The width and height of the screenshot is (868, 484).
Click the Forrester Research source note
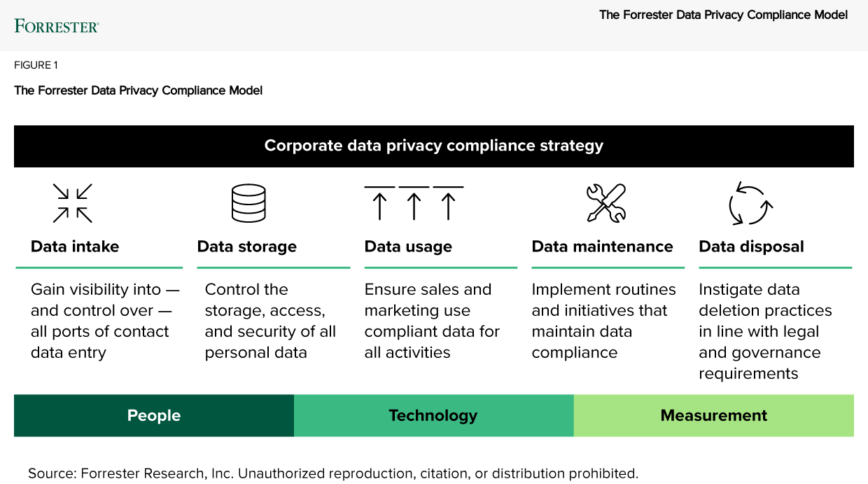(333, 473)
